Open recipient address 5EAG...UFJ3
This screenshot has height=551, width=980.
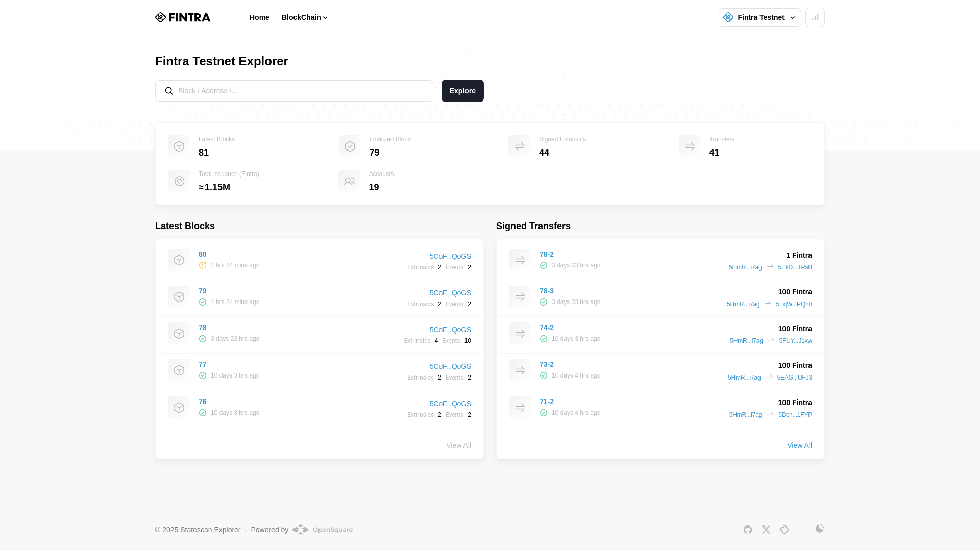pos(794,378)
